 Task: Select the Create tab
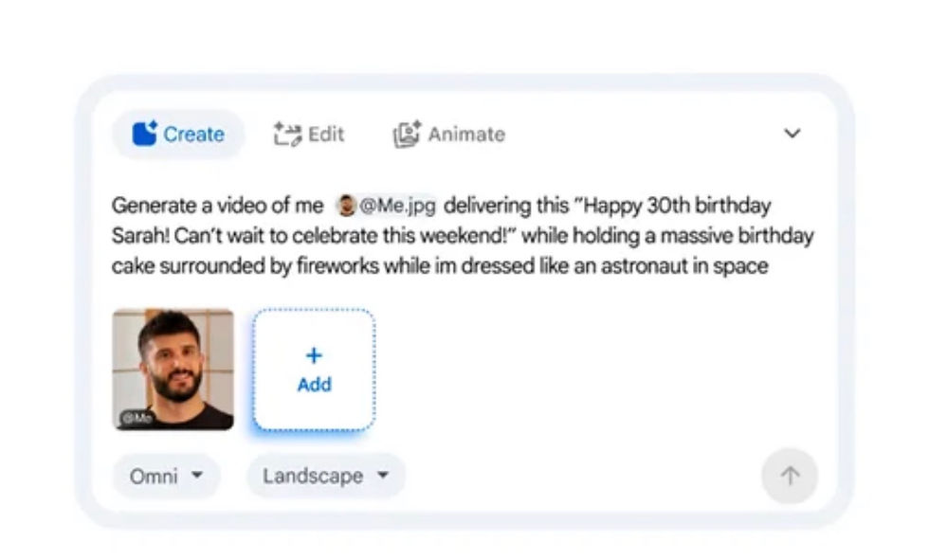click(178, 135)
